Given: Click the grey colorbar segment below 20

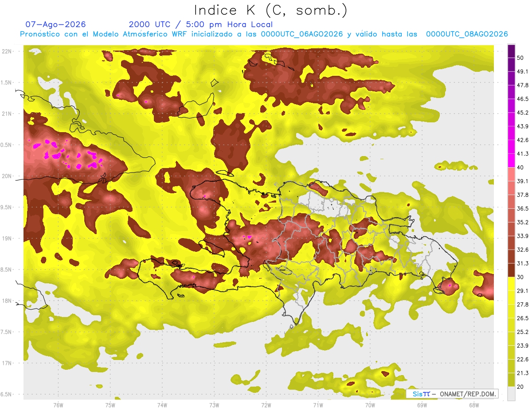Looking at the screenshot, I should click(511, 394).
